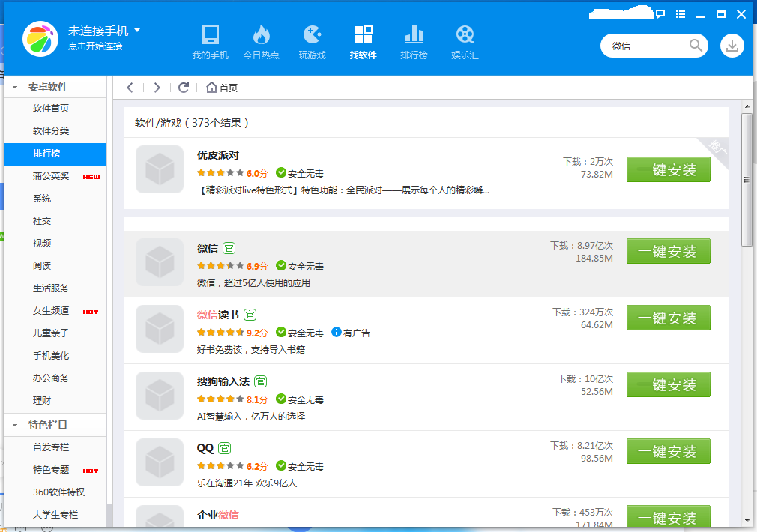Collapse the 安卓软件 section
Screen dimensions: 757x532
click(15, 88)
